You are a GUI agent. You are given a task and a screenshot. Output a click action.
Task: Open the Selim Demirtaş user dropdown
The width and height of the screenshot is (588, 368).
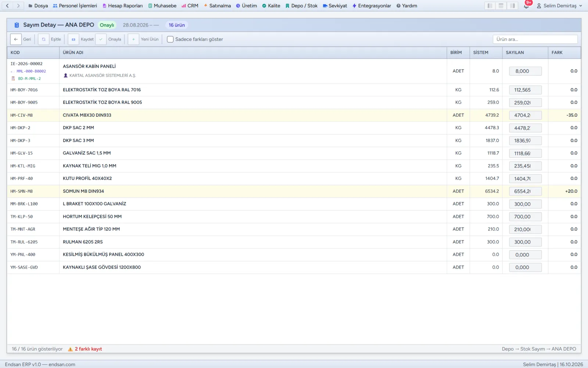[559, 6]
